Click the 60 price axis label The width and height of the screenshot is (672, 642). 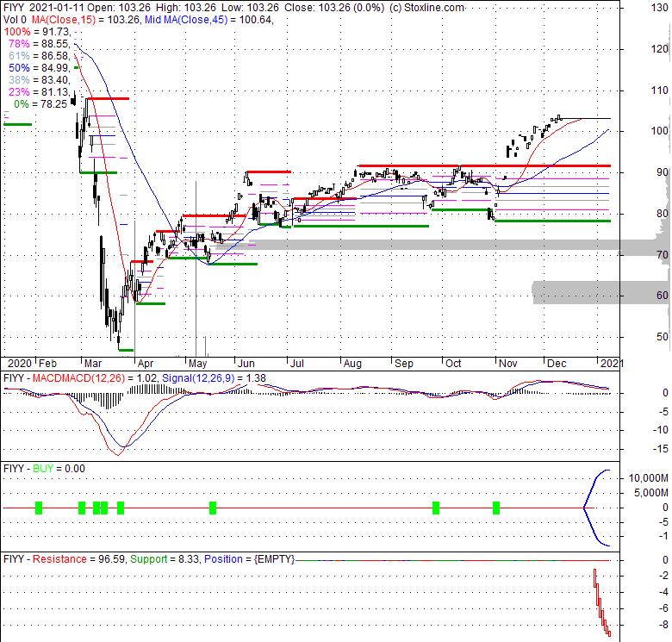663,296
